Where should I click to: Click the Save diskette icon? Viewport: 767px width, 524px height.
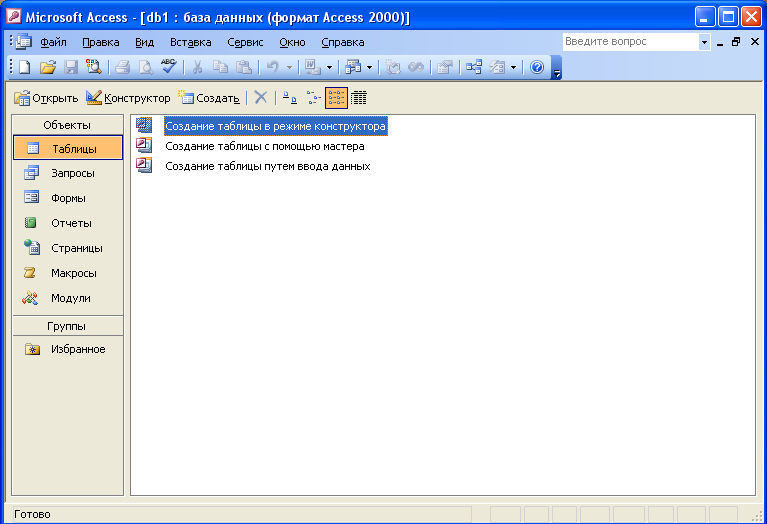(x=71, y=67)
